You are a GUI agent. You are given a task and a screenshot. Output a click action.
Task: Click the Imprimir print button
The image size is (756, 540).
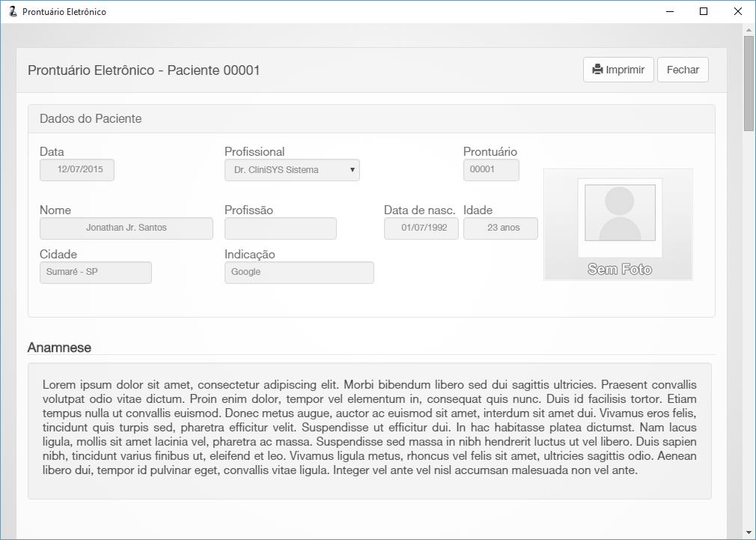tap(618, 70)
